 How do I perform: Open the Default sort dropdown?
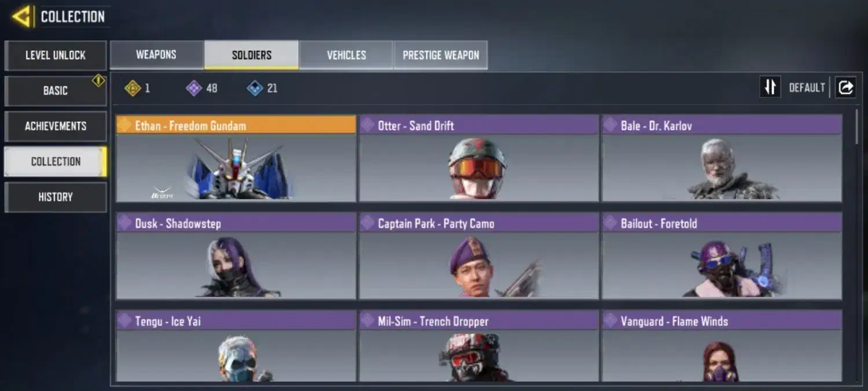pyautogui.click(x=807, y=87)
